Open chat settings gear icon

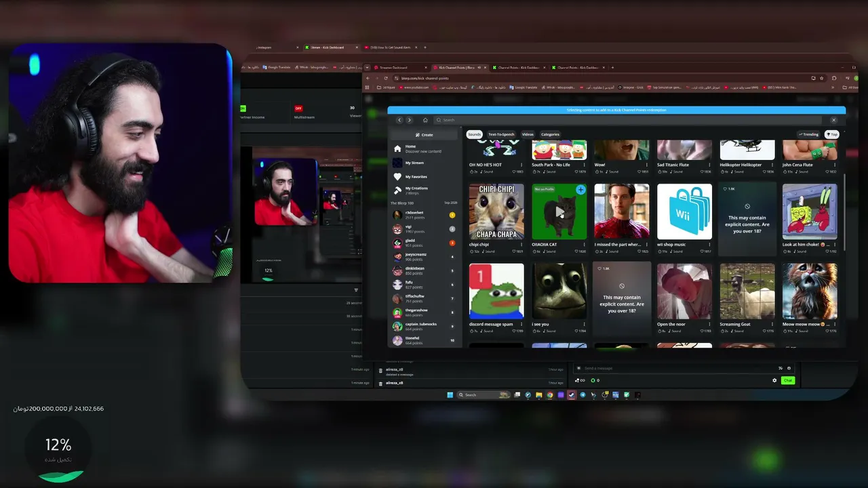click(x=774, y=380)
